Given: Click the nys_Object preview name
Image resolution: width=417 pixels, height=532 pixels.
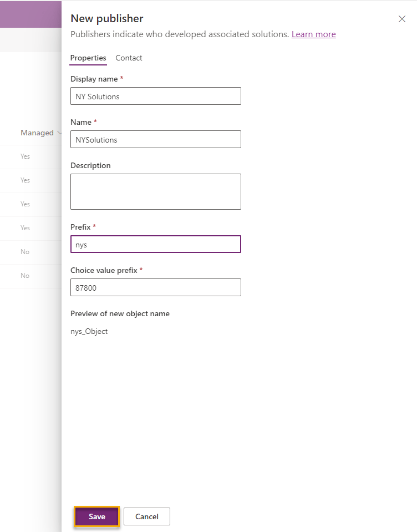Looking at the screenshot, I should pyautogui.click(x=89, y=331).
